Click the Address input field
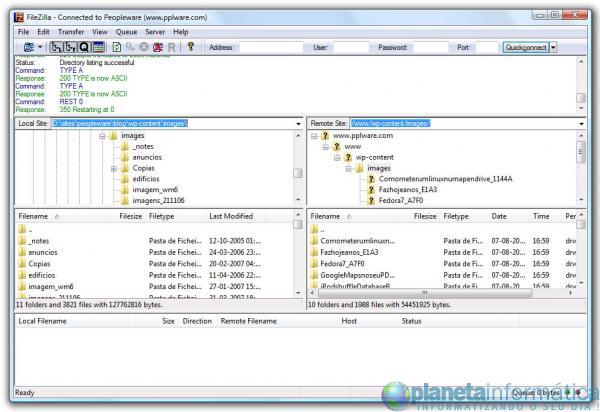Viewport: 600px width, 412px height. [271, 47]
